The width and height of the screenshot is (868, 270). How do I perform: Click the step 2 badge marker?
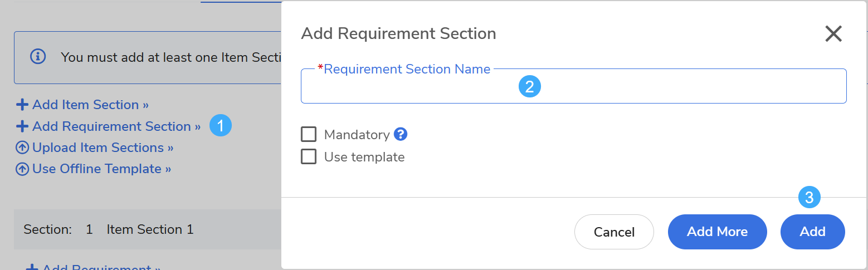point(530,86)
